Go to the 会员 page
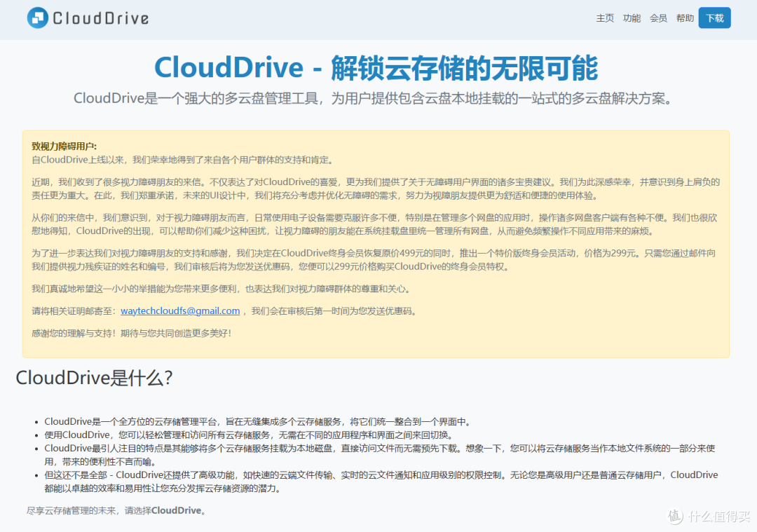Viewport: 757px width, 532px height. (658, 18)
